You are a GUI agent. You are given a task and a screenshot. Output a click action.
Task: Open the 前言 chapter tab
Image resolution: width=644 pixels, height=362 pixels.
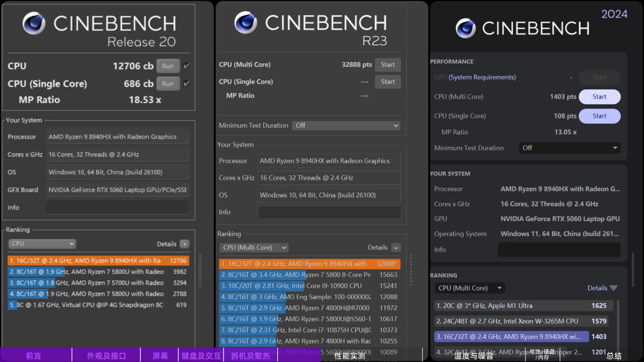click(34, 356)
